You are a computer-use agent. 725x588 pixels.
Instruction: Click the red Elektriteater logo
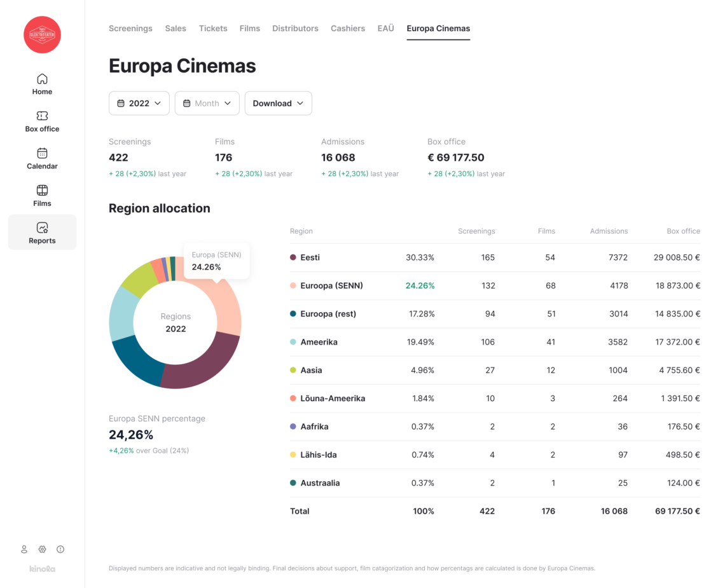pos(42,34)
